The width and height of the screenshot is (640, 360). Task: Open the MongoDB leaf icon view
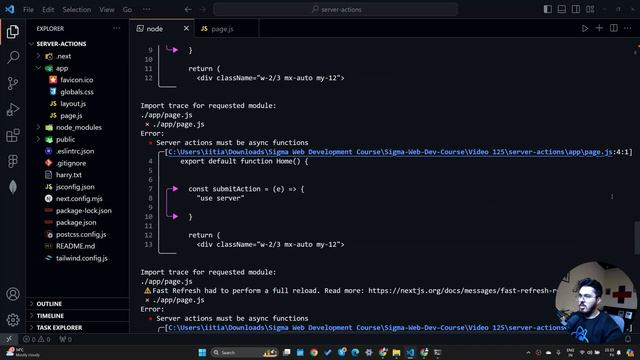[13, 187]
